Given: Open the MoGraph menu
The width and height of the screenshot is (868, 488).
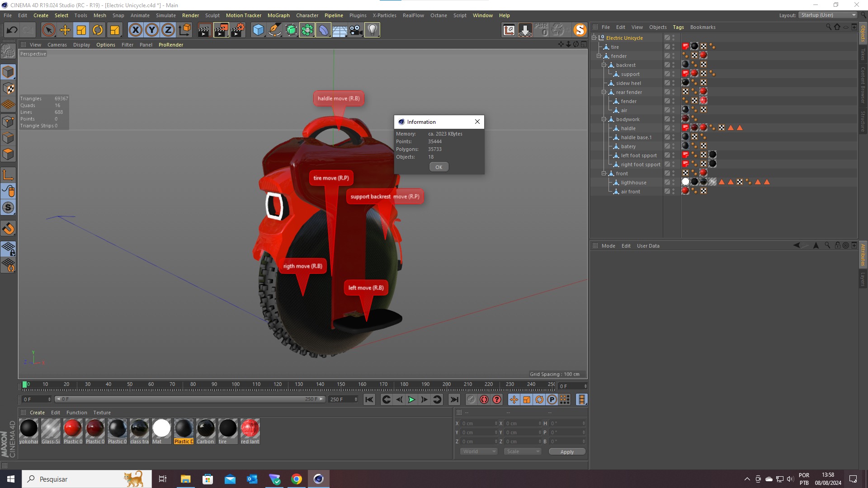Looking at the screenshot, I should (278, 15).
